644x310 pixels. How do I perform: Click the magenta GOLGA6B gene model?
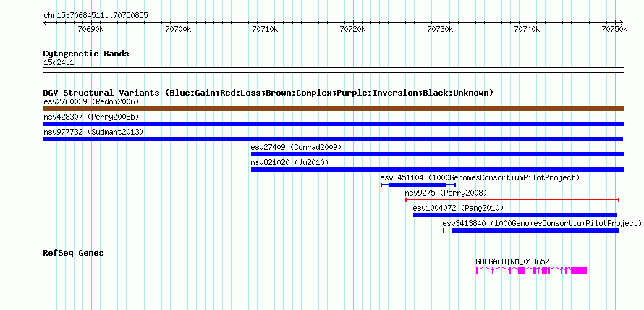click(531, 270)
